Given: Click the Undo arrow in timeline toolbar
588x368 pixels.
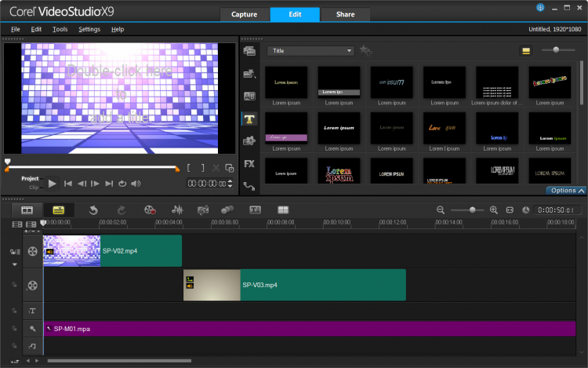Looking at the screenshot, I should [93, 210].
